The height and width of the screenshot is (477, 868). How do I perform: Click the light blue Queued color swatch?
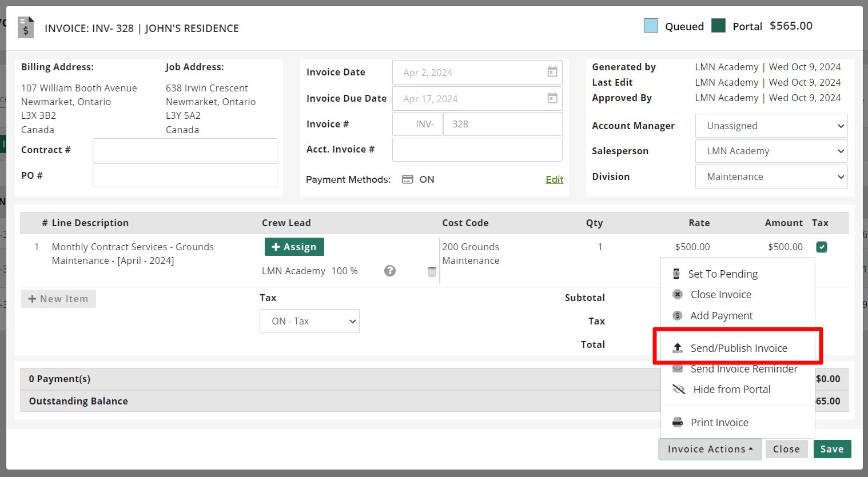click(x=651, y=26)
